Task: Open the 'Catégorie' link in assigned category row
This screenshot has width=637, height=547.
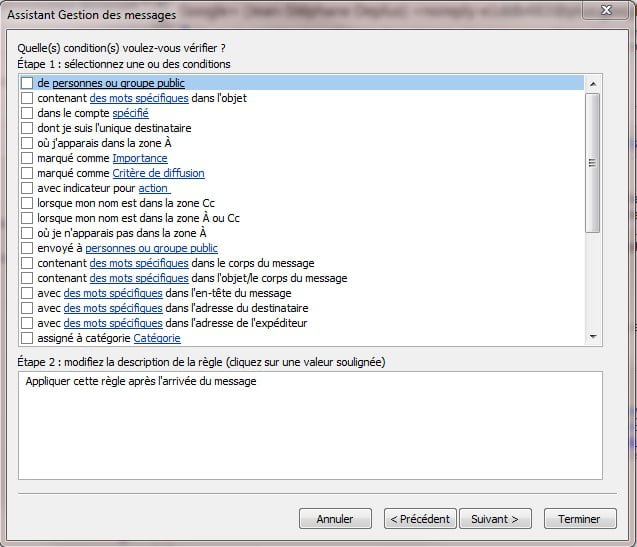Action: 157,339
